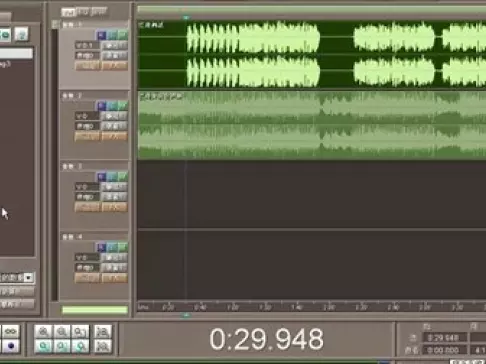The image size is (486, 364).
Task: Select the third tab above track list
Action: tap(99, 12)
